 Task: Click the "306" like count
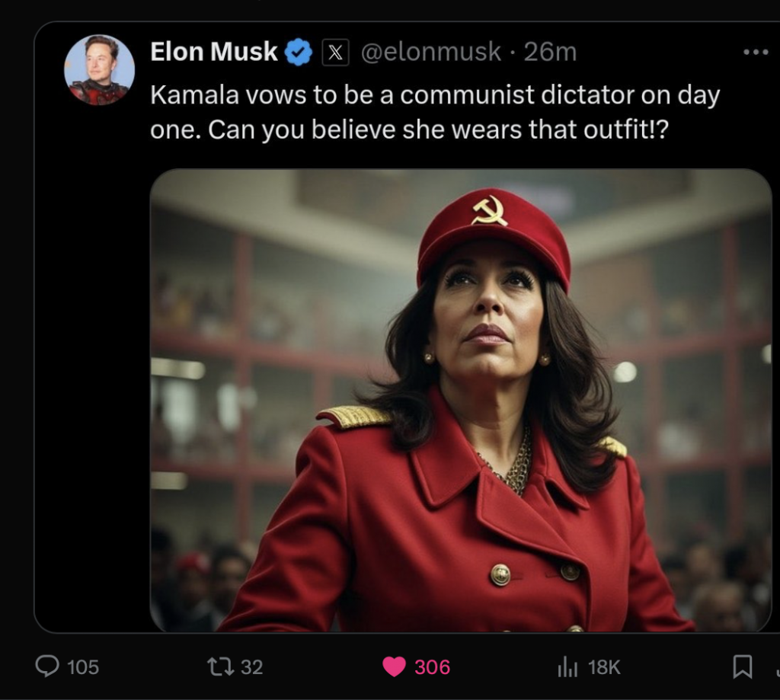tap(432, 667)
